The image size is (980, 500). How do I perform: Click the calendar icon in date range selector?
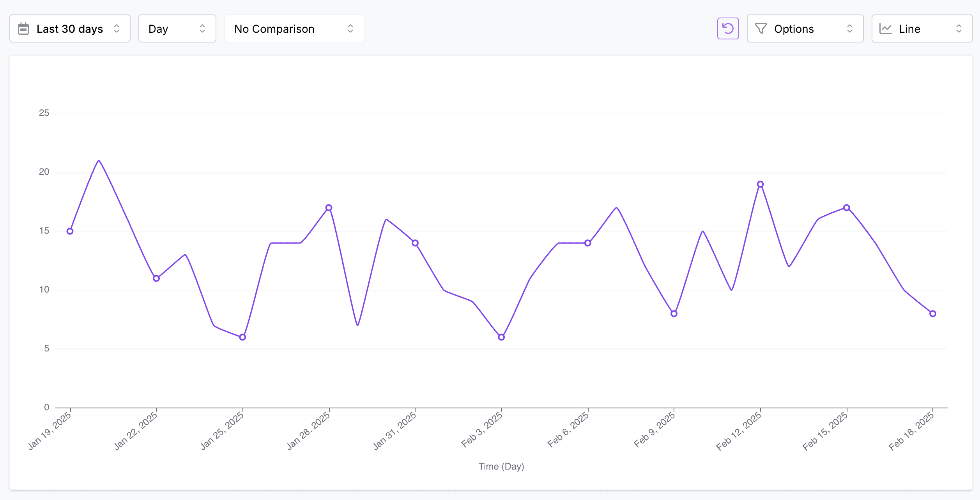coord(23,29)
